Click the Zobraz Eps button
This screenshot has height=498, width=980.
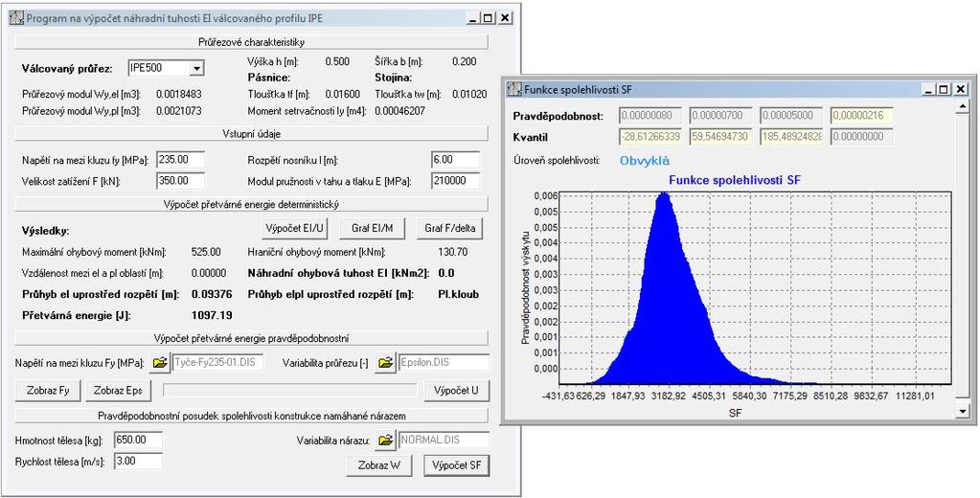tap(118, 391)
